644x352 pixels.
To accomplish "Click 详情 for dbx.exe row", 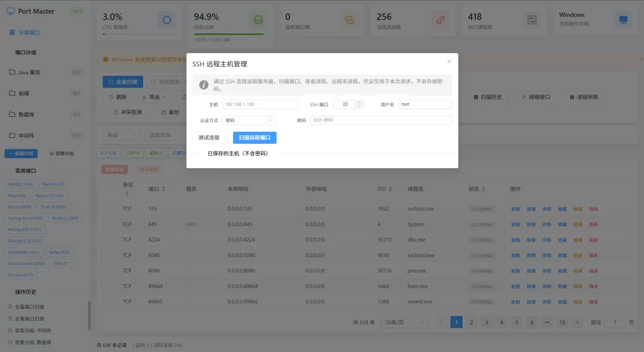I will (x=547, y=240).
